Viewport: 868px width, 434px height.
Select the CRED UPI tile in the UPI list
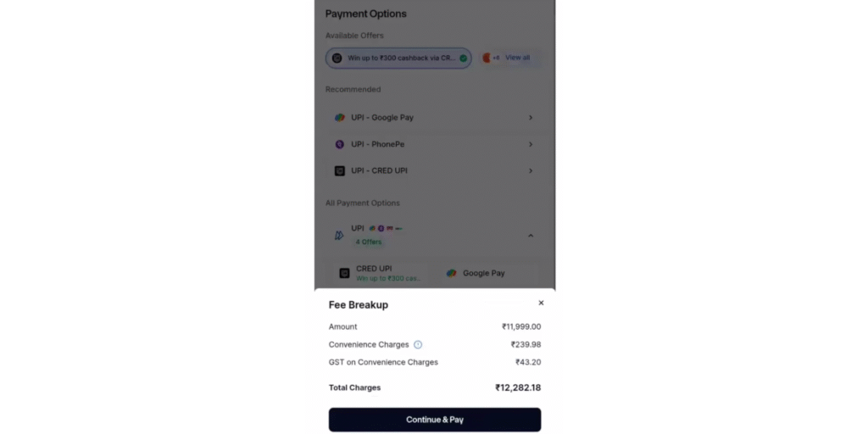[x=381, y=273]
